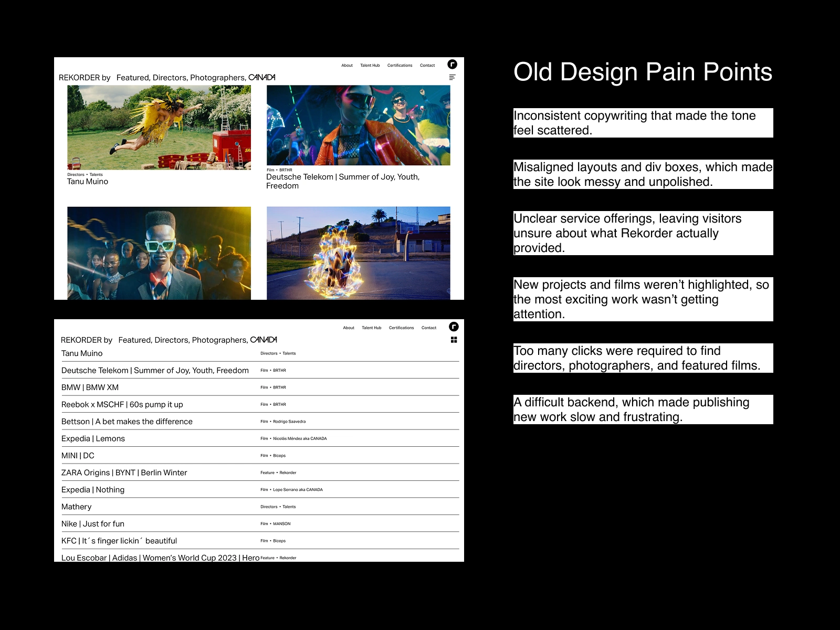Viewport: 840px width, 630px height.
Task: Select the Directors filter in the grid-view screenshot header
Action: 170,78
